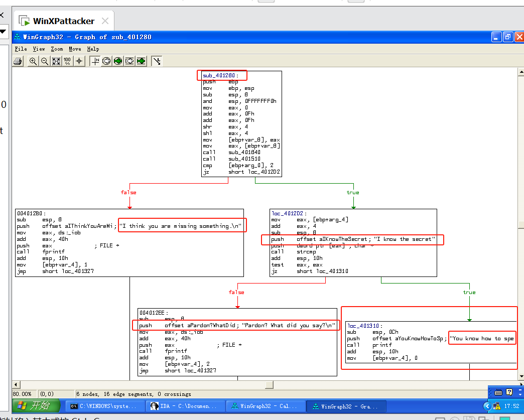
Task: Open the View menu
Action: (39, 49)
